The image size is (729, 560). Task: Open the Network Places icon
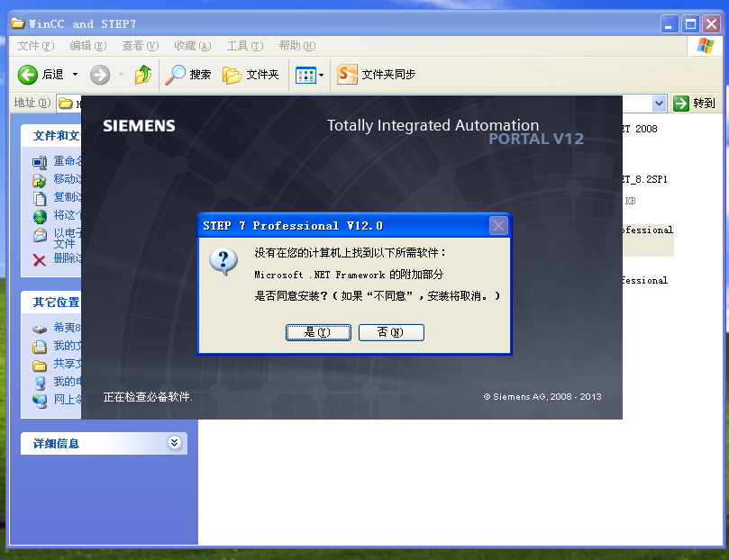(x=40, y=401)
